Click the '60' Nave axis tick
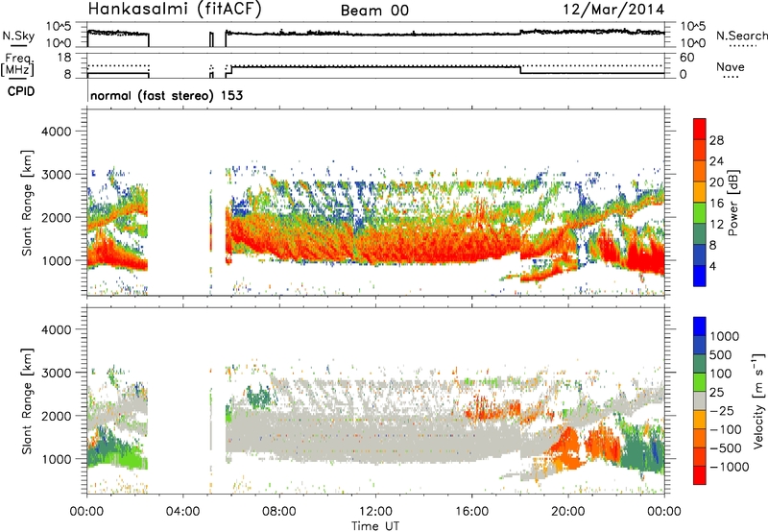Viewport: 768px width, 532px height. click(686, 58)
